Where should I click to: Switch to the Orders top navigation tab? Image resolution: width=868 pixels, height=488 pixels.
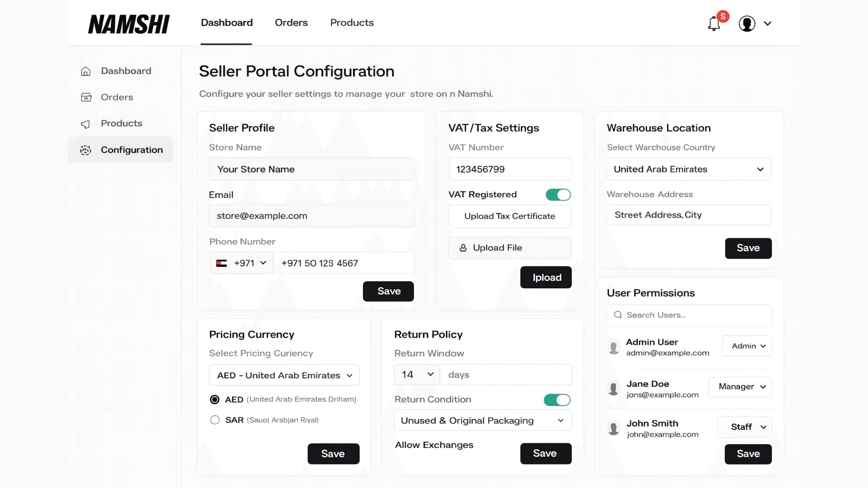[x=291, y=23]
